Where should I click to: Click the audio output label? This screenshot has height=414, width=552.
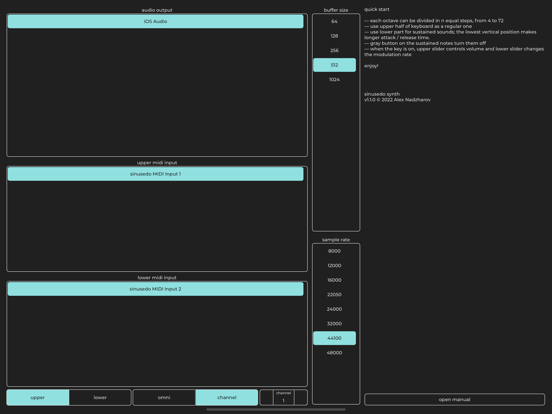point(157,10)
